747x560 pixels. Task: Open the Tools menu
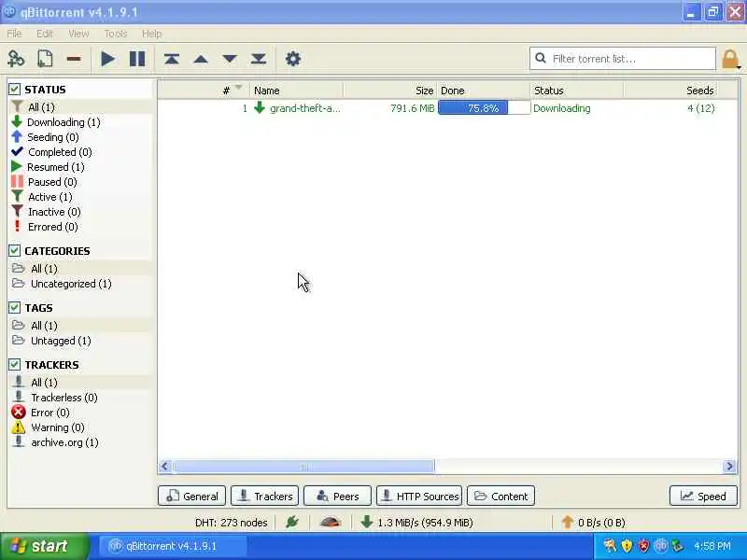coord(115,34)
